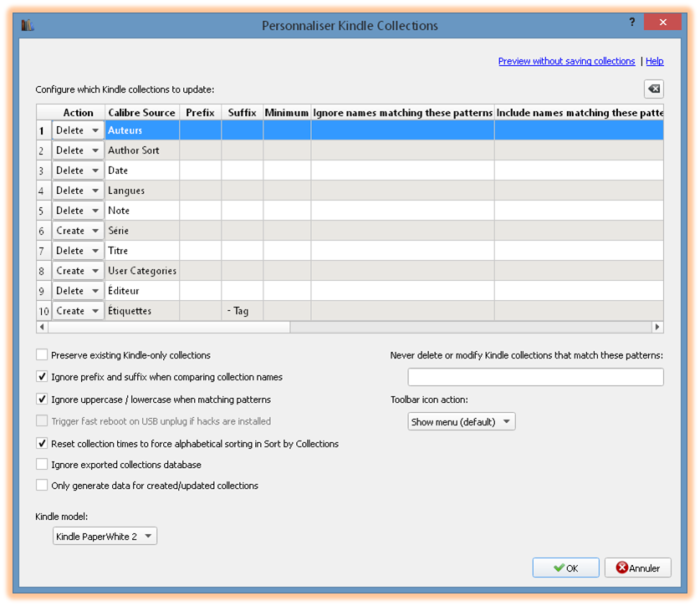
Task: Click the Prefix column header
Action: point(201,113)
